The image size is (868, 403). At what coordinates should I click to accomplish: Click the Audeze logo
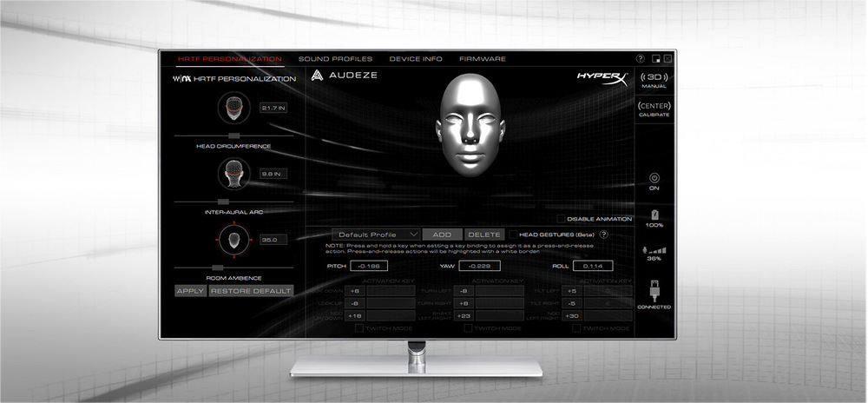[x=344, y=75]
